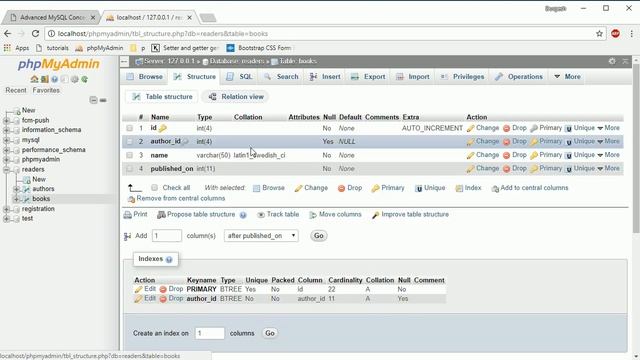Select books table in tree
The image size is (640, 360).
pos(41,199)
